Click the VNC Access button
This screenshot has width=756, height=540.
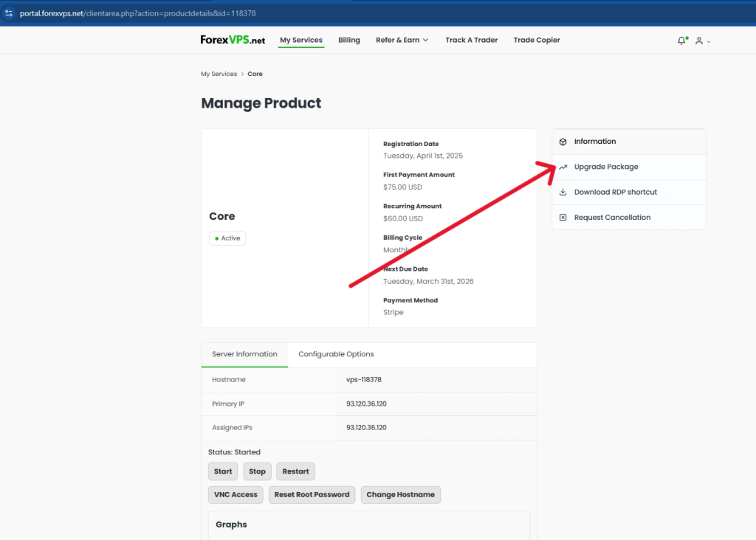point(236,494)
